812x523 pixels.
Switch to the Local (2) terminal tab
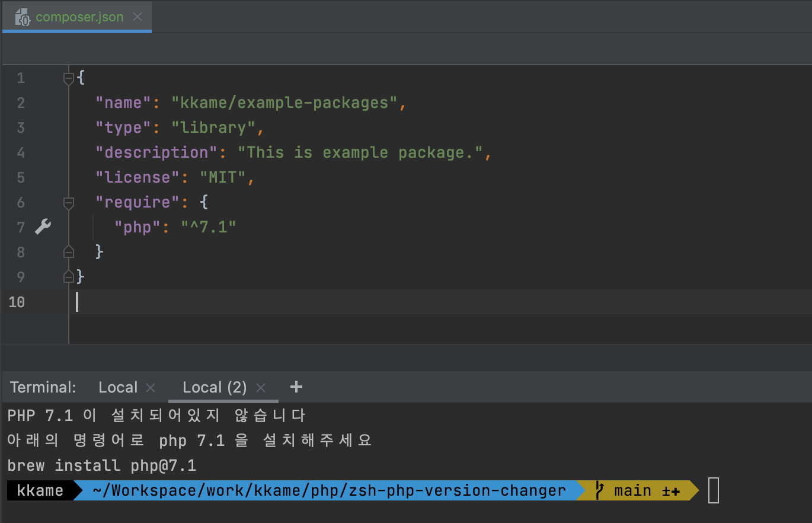tap(215, 387)
